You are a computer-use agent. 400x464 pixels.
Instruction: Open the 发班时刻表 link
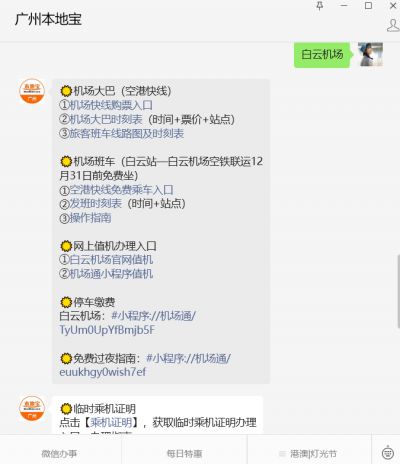(96, 203)
